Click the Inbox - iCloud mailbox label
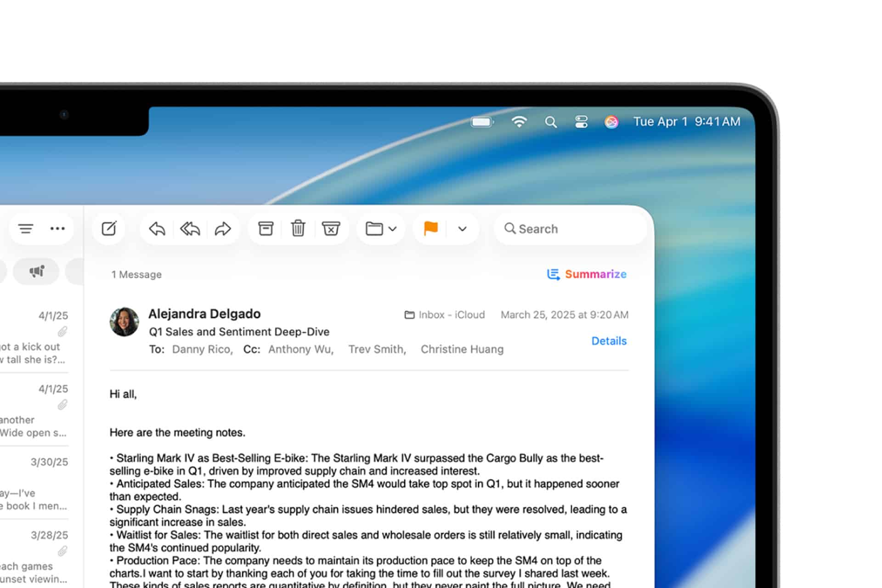The height and width of the screenshot is (588, 882). coord(445,315)
